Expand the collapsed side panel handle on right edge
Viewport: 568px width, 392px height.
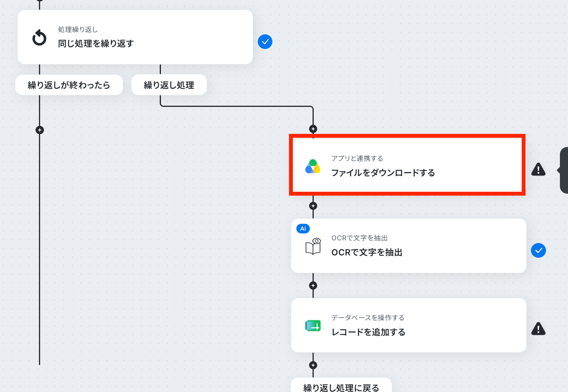563,170
